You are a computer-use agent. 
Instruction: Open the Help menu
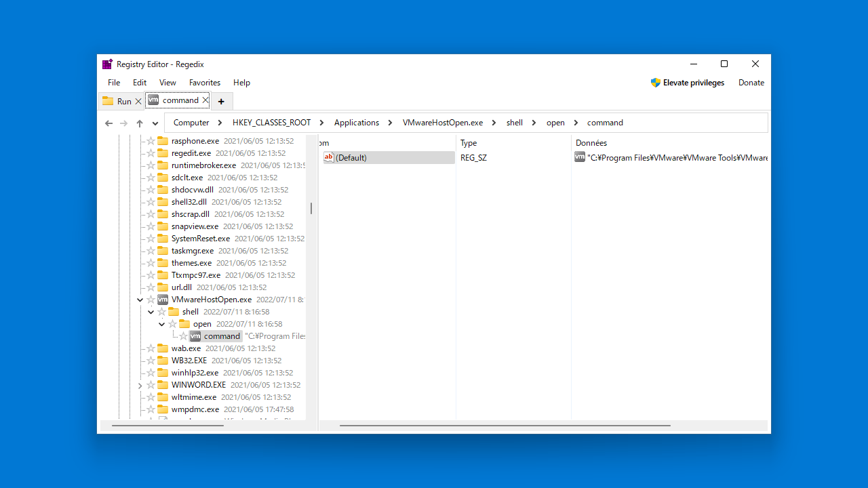241,83
